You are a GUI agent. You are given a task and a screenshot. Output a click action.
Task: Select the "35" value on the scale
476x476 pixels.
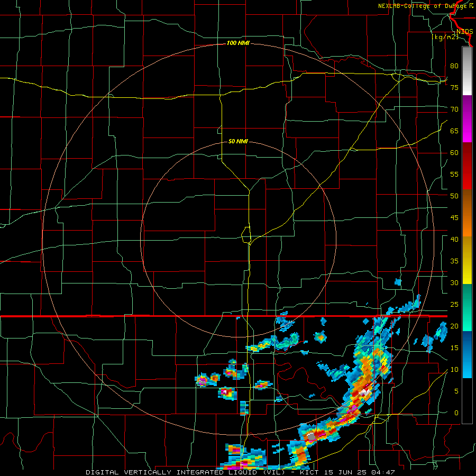(x=454, y=261)
